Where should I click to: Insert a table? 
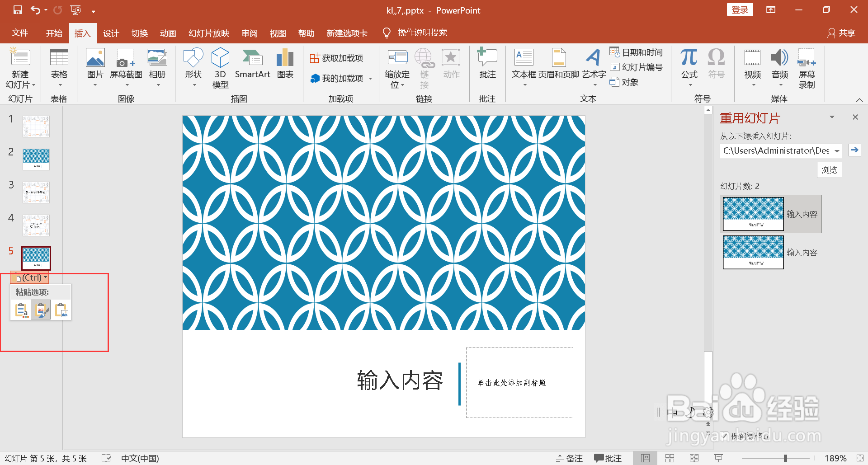click(x=59, y=68)
